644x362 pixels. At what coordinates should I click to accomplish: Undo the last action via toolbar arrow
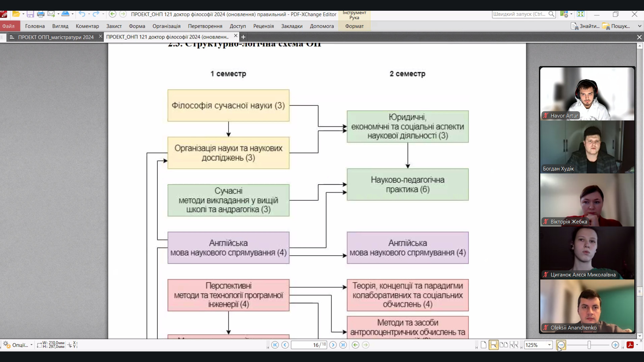point(82,14)
